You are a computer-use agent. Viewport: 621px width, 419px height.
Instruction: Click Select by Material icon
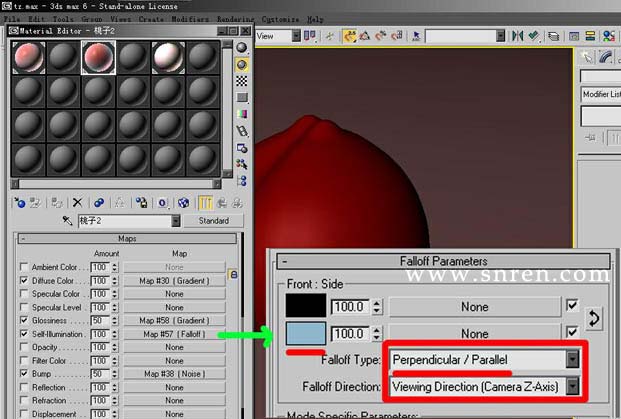point(242,164)
